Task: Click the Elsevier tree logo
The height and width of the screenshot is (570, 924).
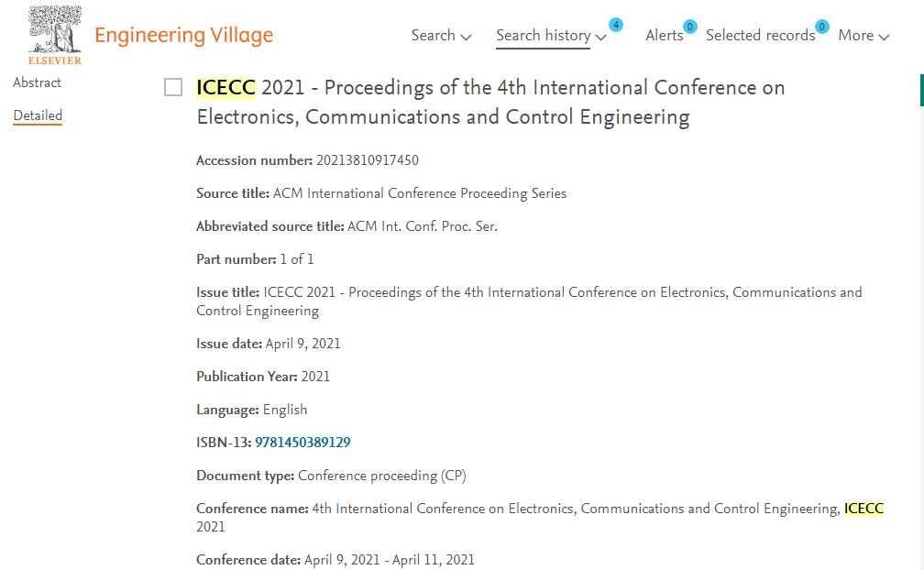Action: click(x=55, y=34)
